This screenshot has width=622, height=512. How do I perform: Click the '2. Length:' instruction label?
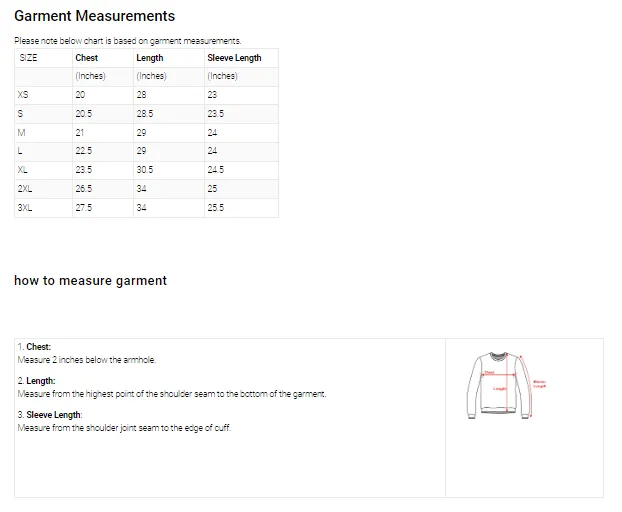click(37, 381)
